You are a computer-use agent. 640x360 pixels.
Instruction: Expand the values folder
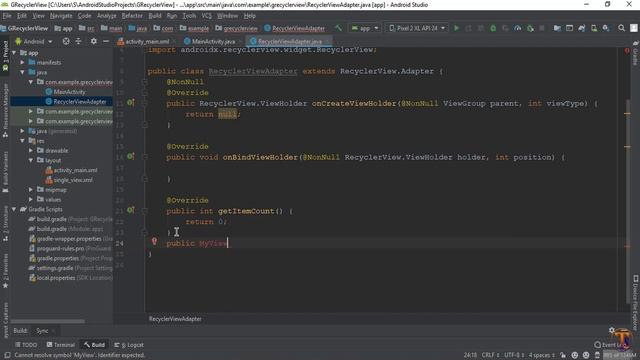pyautogui.click(x=31, y=200)
